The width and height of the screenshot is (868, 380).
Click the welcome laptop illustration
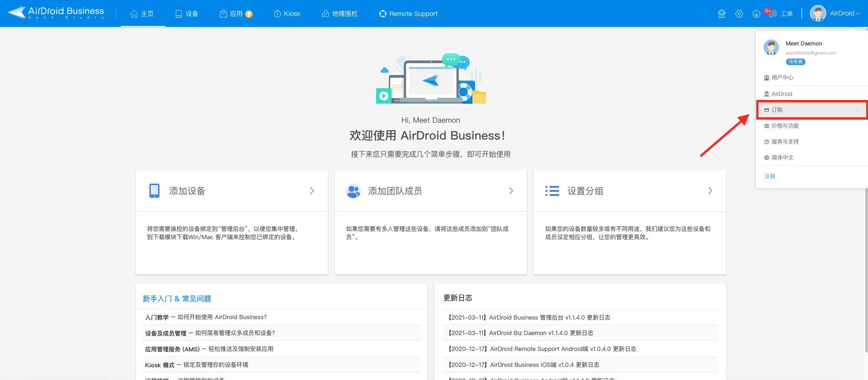tap(431, 78)
